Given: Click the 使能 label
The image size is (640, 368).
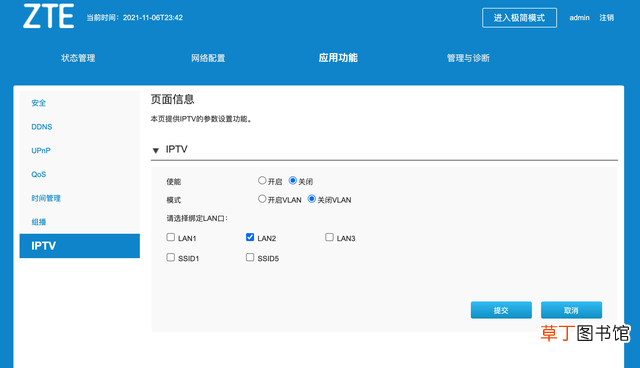Looking at the screenshot, I should click(173, 182).
